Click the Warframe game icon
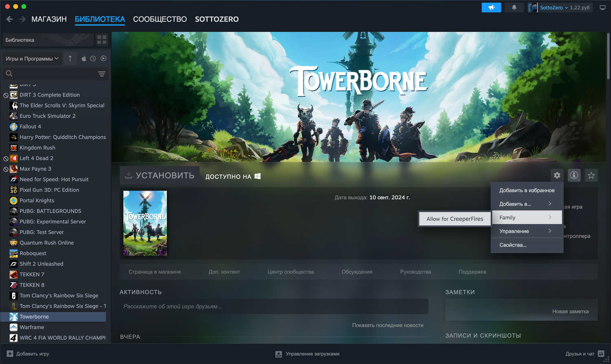 click(x=13, y=327)
